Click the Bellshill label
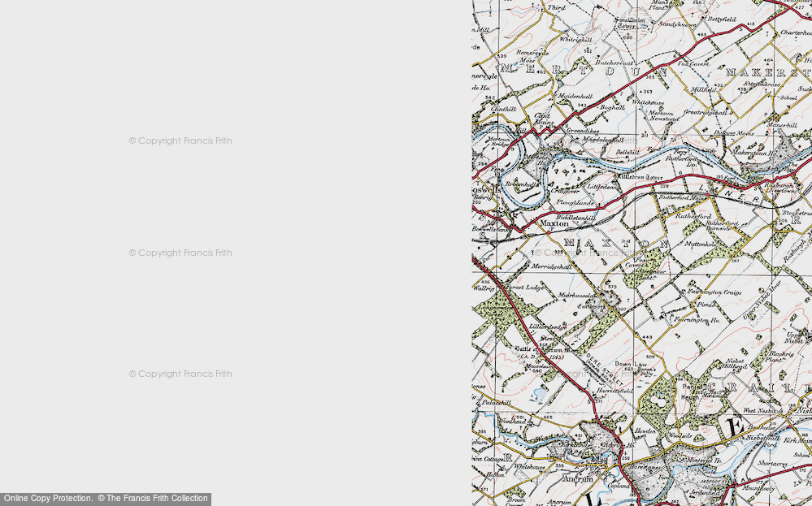812x506 pixels. (627, 152)
